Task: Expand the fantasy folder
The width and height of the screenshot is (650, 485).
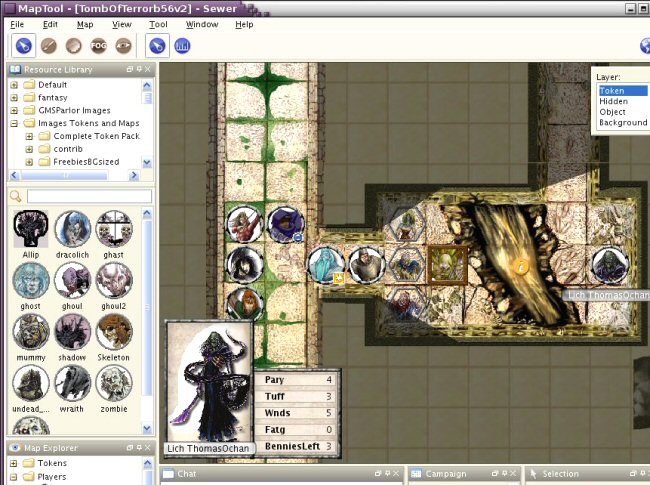Action: point(14,98)
